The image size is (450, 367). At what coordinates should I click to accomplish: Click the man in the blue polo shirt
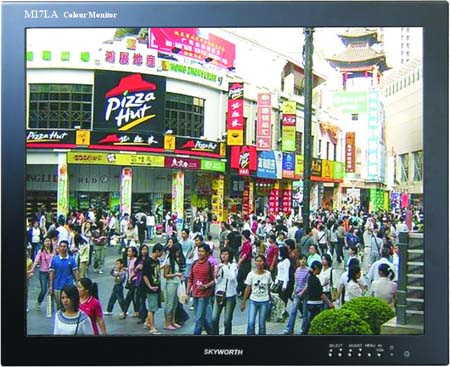pyautogui.click(x=63, y=276)
